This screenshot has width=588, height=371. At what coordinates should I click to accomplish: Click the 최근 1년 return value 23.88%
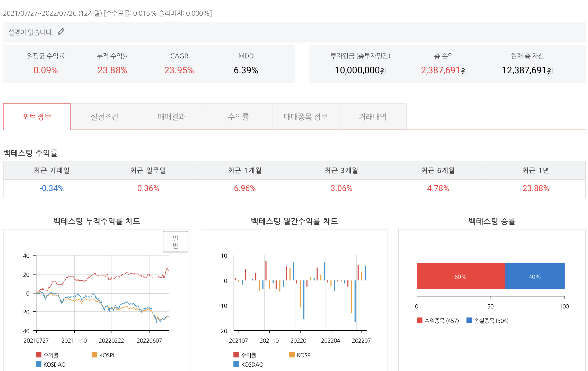coord(536,188)
